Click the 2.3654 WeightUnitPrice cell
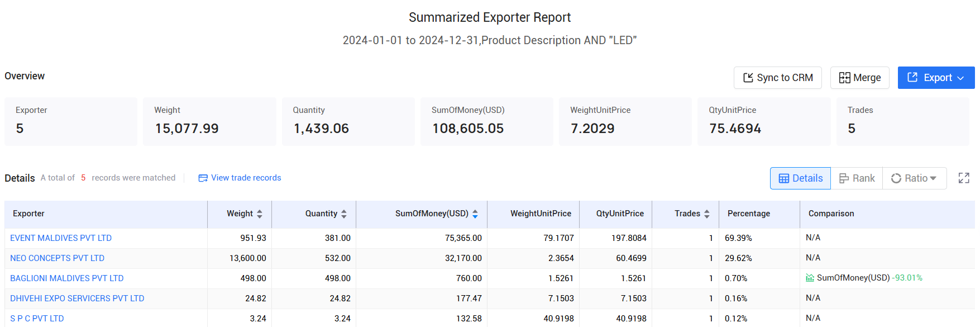 coord(533,258)
